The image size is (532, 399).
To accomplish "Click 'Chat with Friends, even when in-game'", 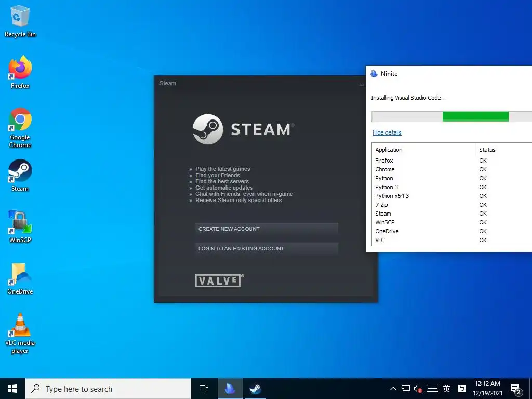I will click(244, 194).
